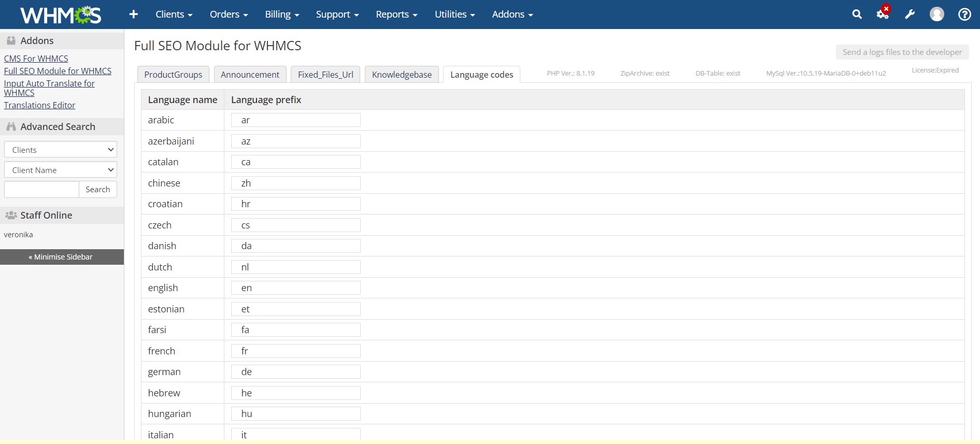The width and height of the screenshot is (980, 444).
Task: Click the german prefix field 'de'
Action: 295,372
